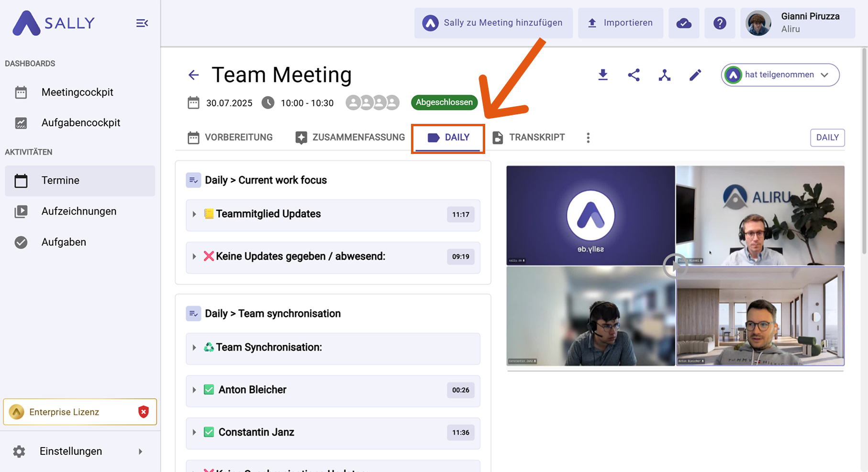Go back with the left arrow icon
This screenshot has width=868, height=472.
[193, 75]
